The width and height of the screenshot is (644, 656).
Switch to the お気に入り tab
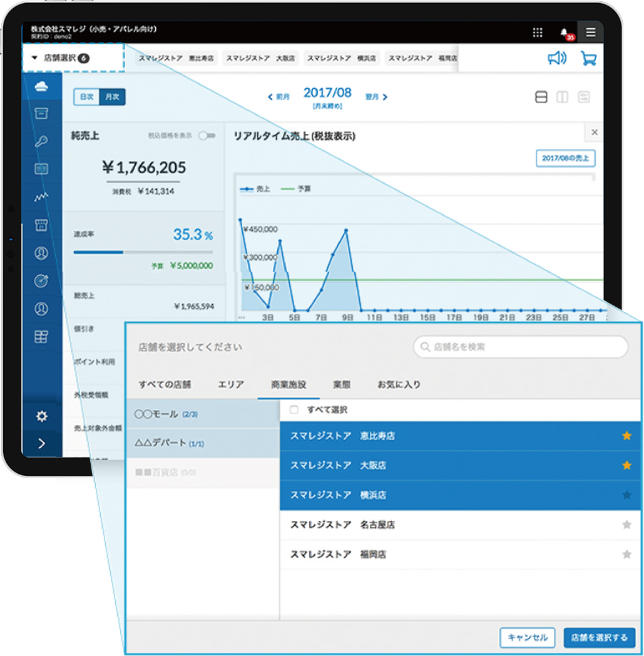tap(399, 384)
